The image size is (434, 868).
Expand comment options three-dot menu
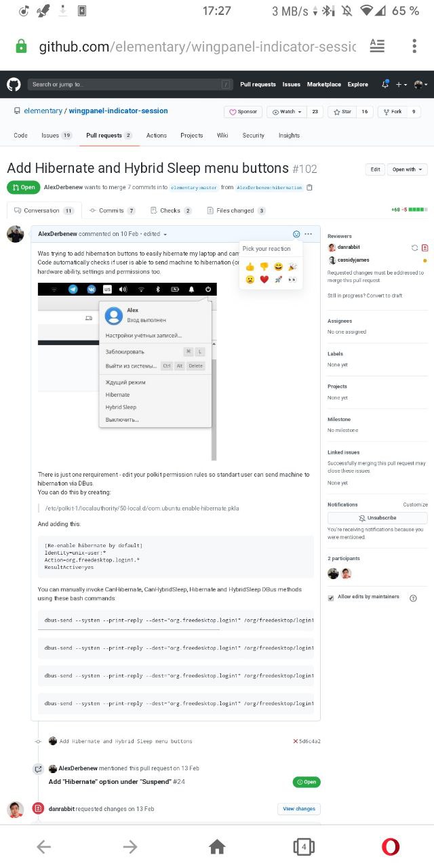pyautogui.click(x=309, y=234)
